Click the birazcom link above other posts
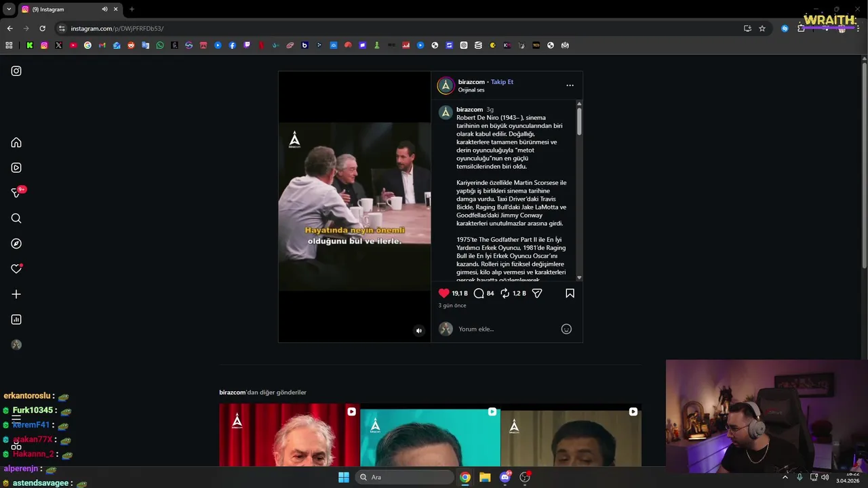 pyautogui.click(x=232, y=392)
